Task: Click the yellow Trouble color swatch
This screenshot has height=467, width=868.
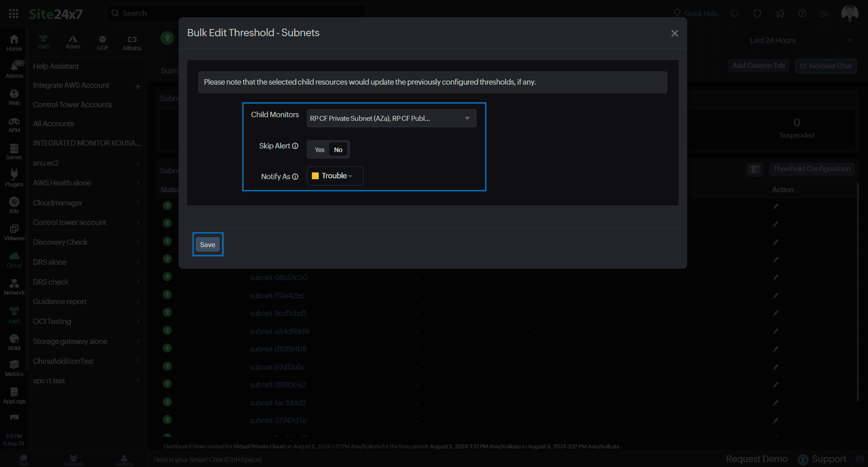Action: click(x=315, y=176)
